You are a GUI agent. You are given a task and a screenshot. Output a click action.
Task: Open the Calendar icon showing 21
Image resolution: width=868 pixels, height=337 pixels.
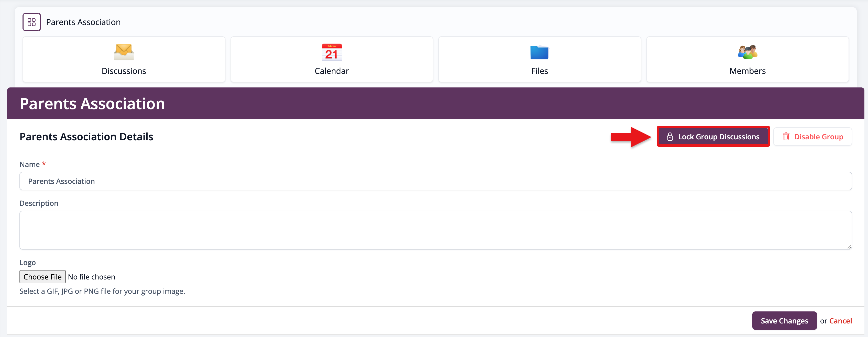pyautogui.click(x=332, y=52)
